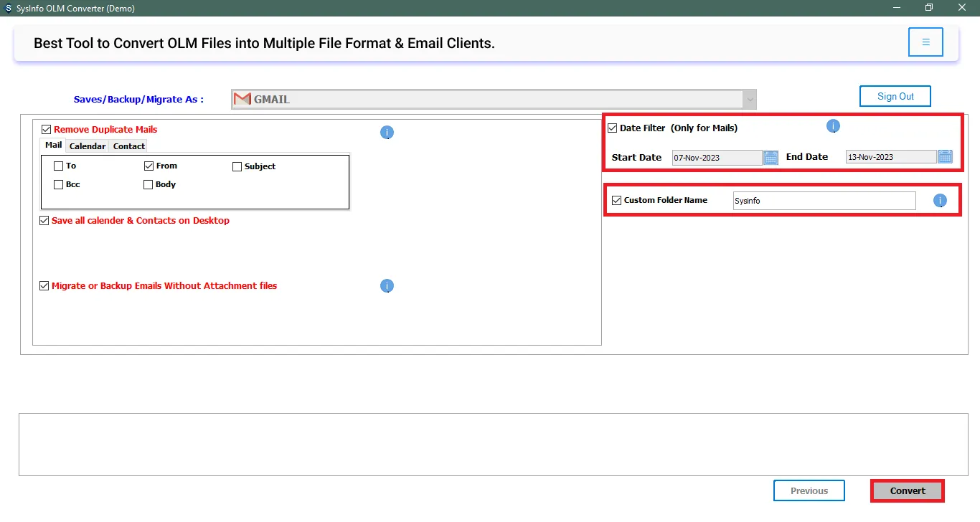Click the Sign Out button
Image resolution: width=980 pixels, height=522 pixels.
click(x=895, y=96)
